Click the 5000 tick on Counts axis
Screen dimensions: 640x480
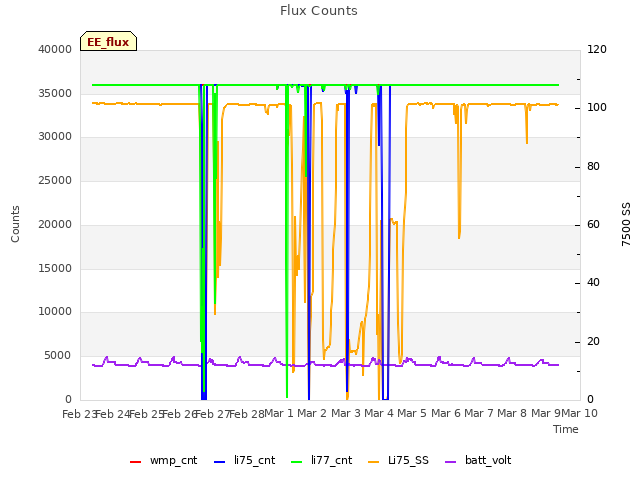pyautogui.click(x=58, y=356)
